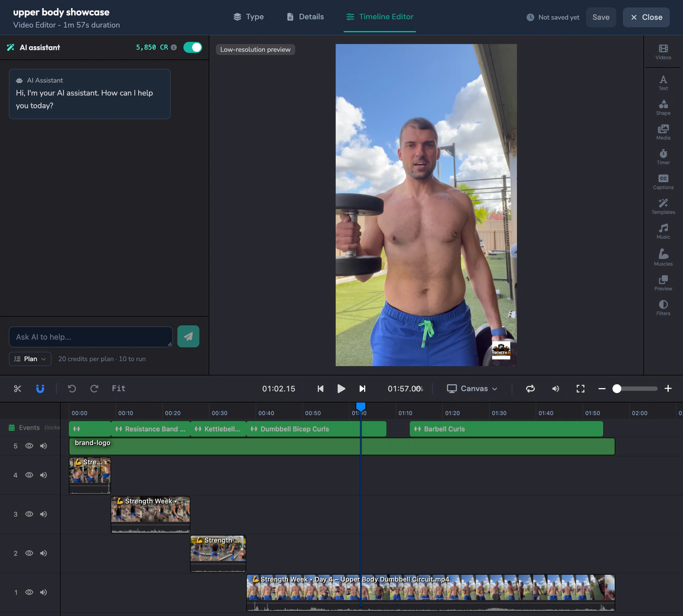Hide track 2 with the eye icon
Screen dimensions: 683x616
pos(29,553)
